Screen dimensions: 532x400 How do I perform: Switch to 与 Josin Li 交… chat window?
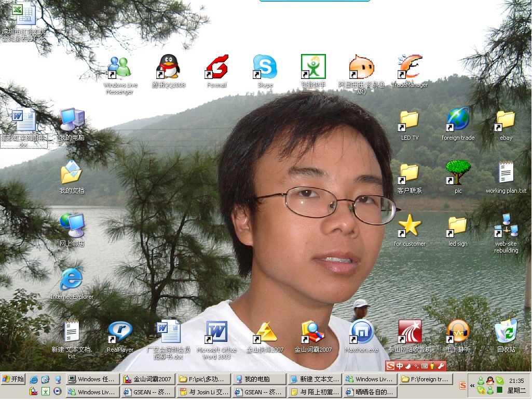(x=204, y=392)
